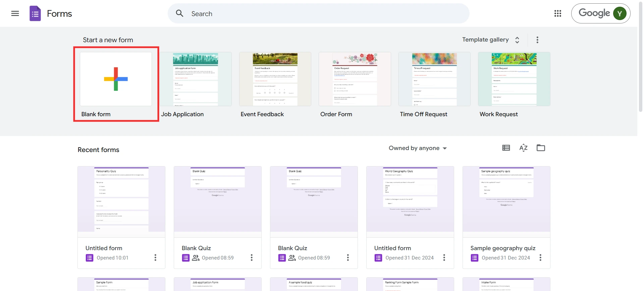Create a new Blank form
Screen dimensions: 644x291
coord(116,79)
